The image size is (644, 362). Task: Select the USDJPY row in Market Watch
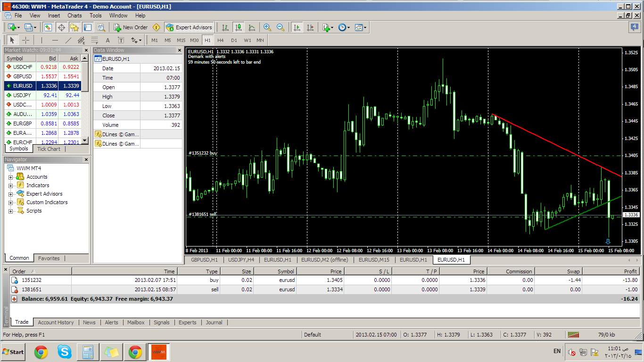[x=43, y=95]
